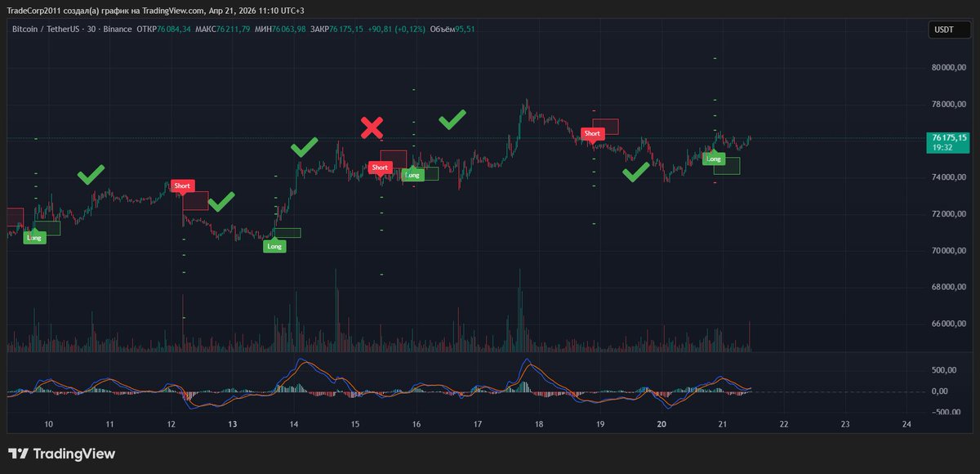Click date 17 on the time axis
The width and height of the screenshot is (980, 474).
478,425
